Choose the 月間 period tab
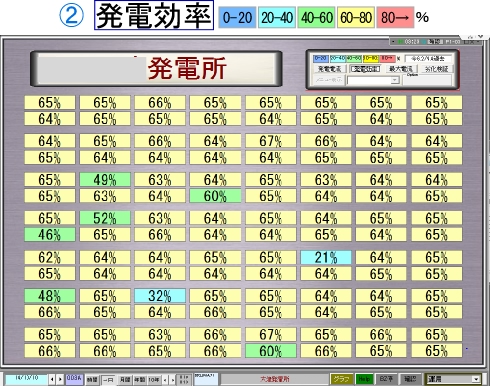490x386 pixels. pyautogui.click(x=125, y=379)
